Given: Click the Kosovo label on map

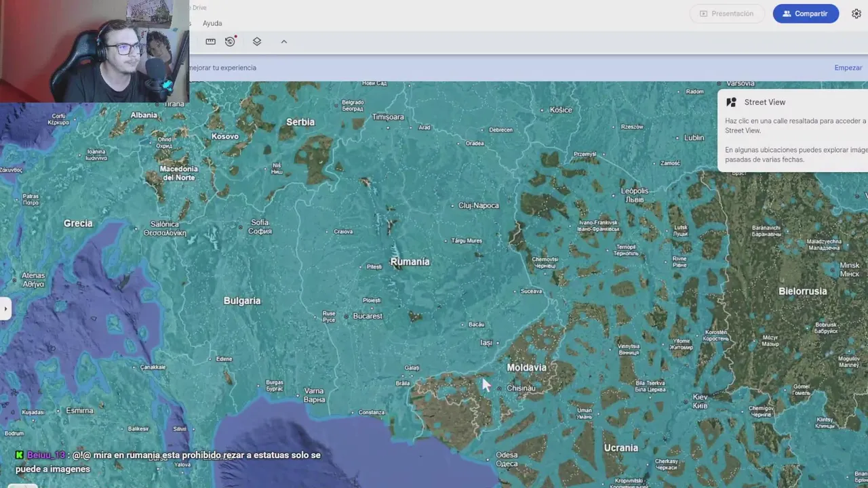Looking at the screenshot, I should [225, 136].
